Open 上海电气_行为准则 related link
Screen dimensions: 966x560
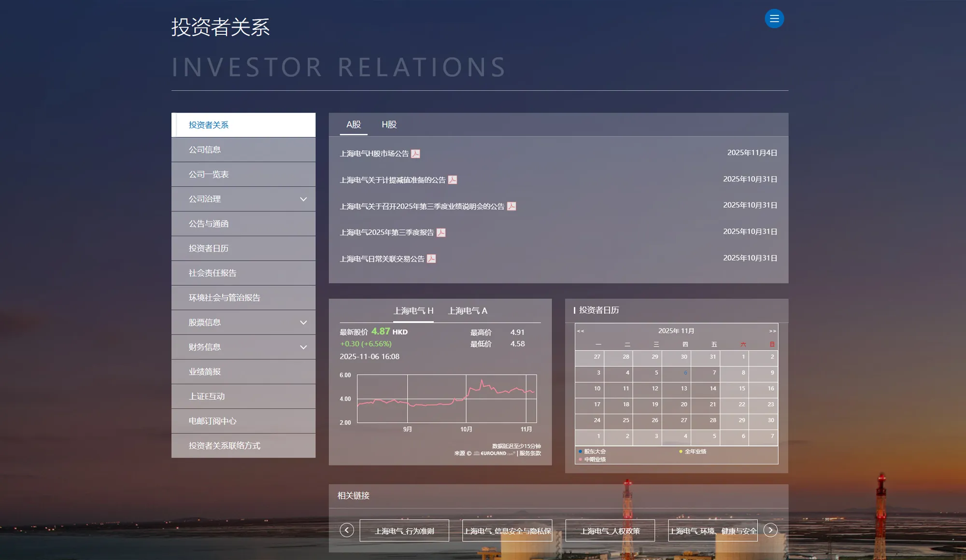click(404, 531)
